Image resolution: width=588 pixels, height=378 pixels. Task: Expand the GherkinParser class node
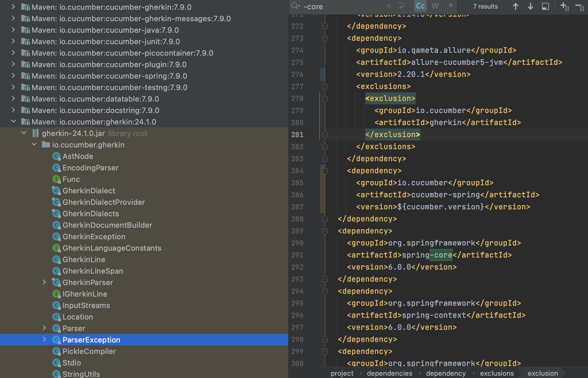point(44,282)
